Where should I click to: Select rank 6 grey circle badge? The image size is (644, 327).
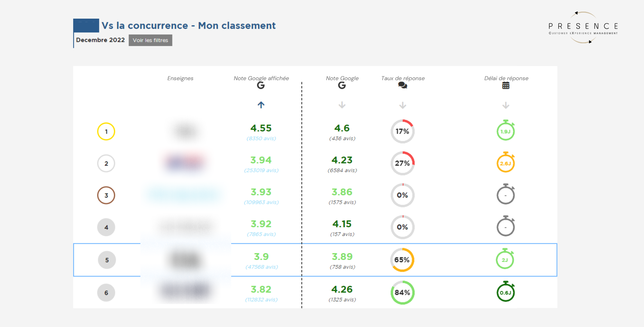click(106, 293)
